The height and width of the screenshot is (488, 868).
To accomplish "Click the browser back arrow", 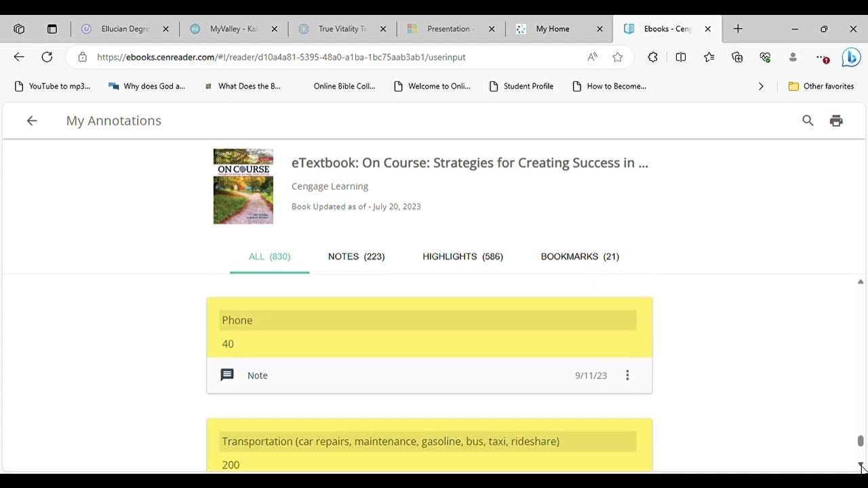I will pos(19,57).
